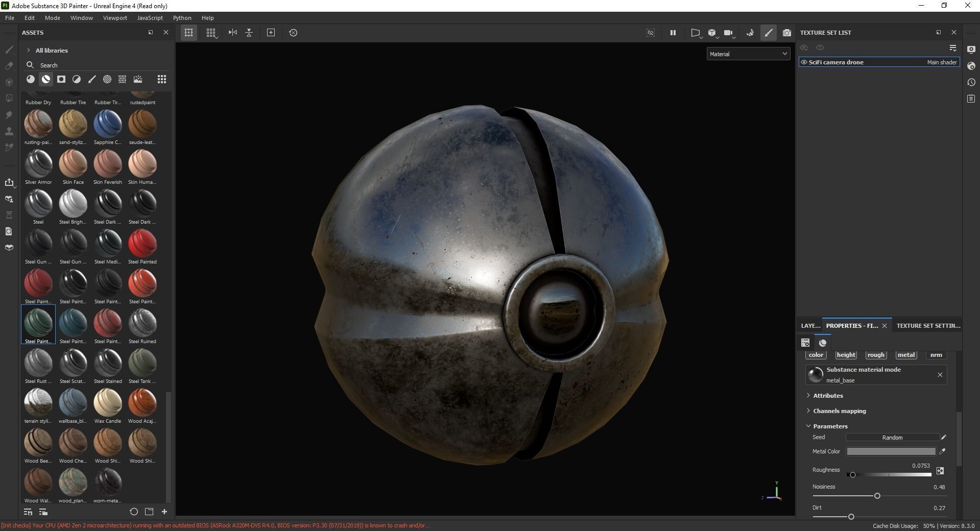Toggle the metal channel
This screenshot has width=980, height=531.
(x=906, y=355)
